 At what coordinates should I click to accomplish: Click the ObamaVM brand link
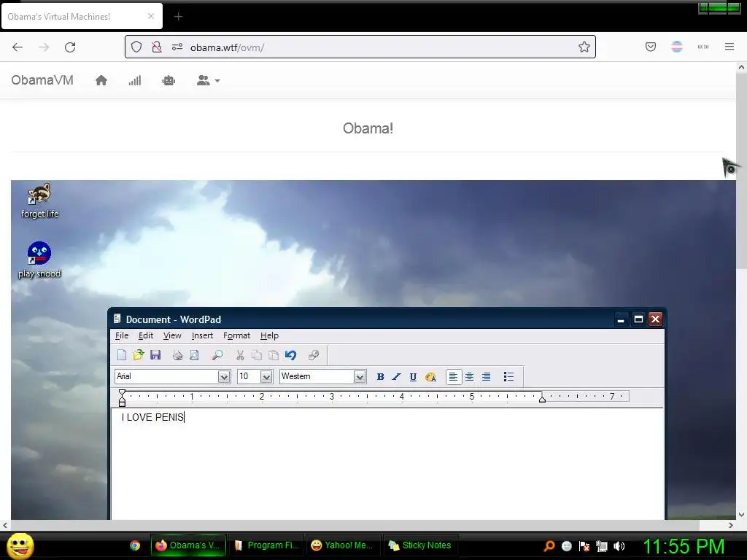[x=42, y=80]
